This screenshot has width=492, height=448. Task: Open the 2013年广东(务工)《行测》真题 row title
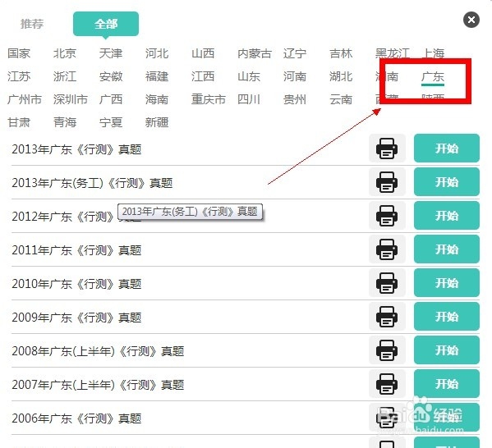pyautogui.click(x=92, y=183)
